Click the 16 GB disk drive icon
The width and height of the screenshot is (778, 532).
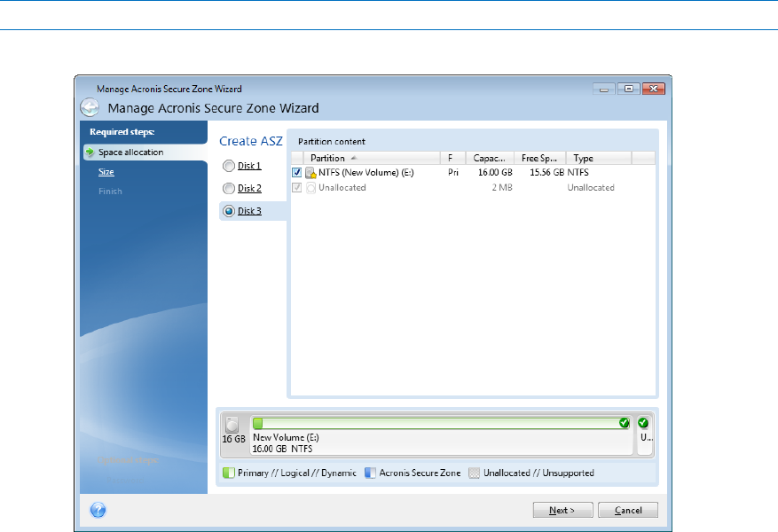click(232, 425)
